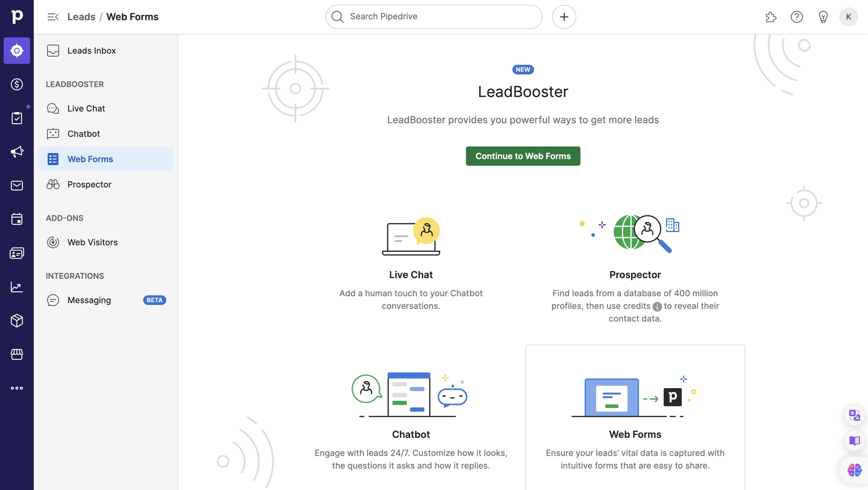Select Prospector in the sidebar
This screenshot has width=868, height=490.
pyautogui.click(x=89, y=184)
